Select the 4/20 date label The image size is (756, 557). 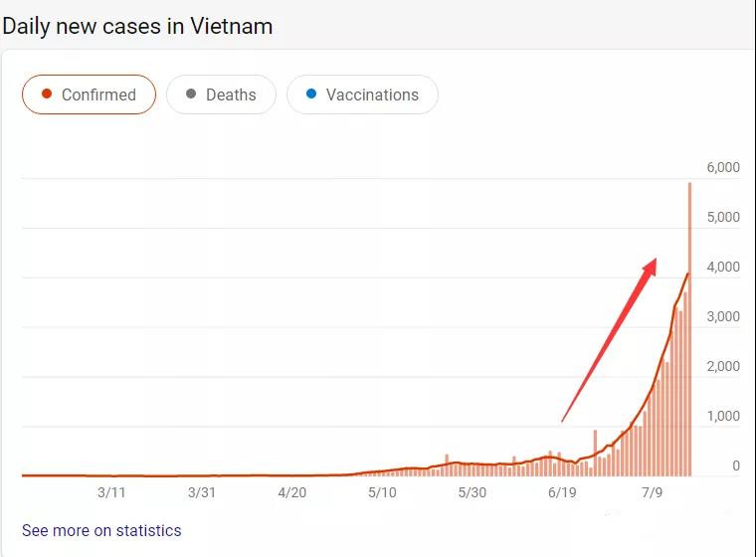pyautogui.click(x=292, y=492)
